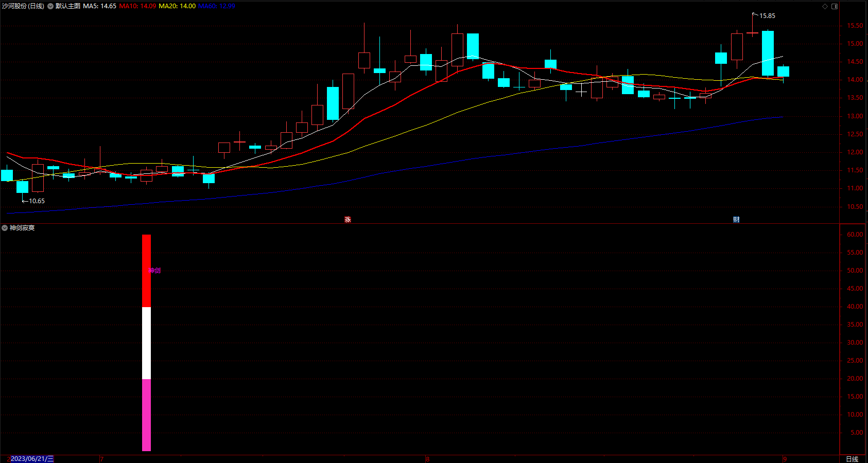Select the red MA10: 14.09 legend
868x463 pixels.
pos(137,6)
